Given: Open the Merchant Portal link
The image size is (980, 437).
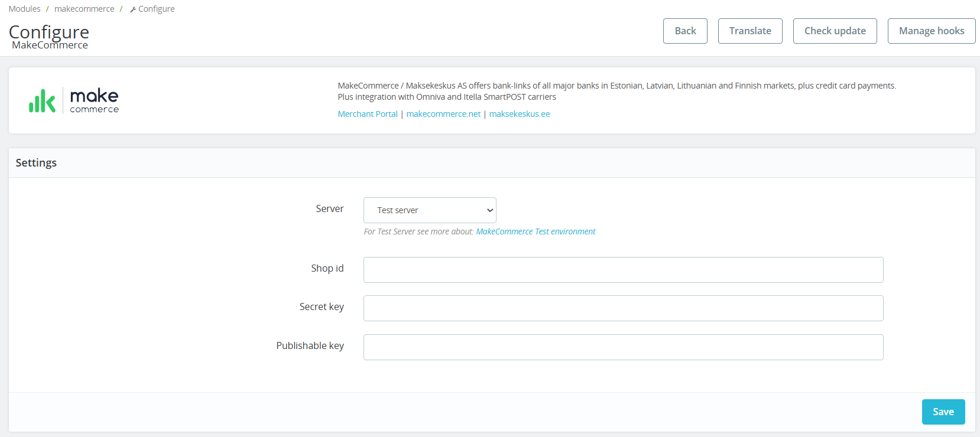Looking at the screenshot, I should click(368, 114).
